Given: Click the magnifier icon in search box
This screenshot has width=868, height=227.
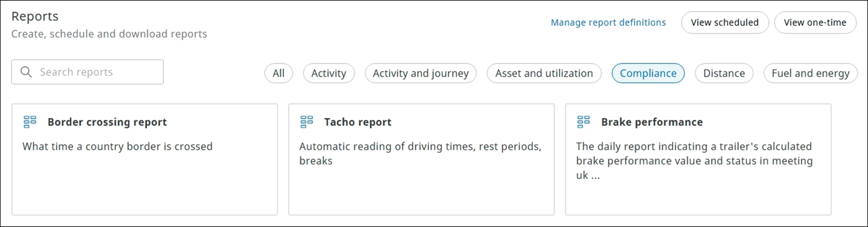Looking at the screenshot, I should 26,72.
